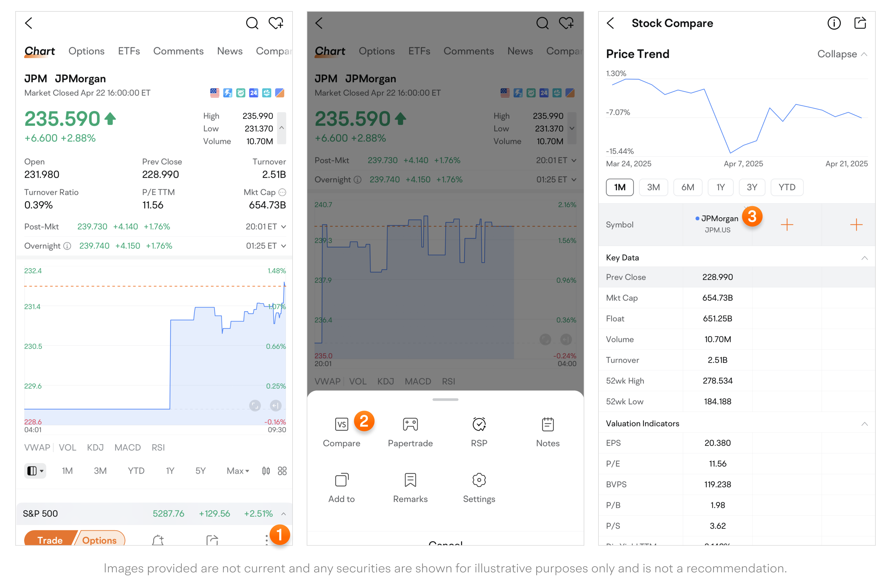The width and height of the screenshot is (891, 588).
Task: Click the Remarks icon
Action: 410,480
